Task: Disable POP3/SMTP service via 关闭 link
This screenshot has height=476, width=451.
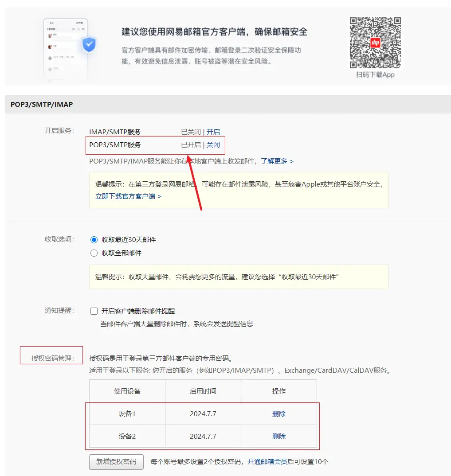Action: [213, 144]
